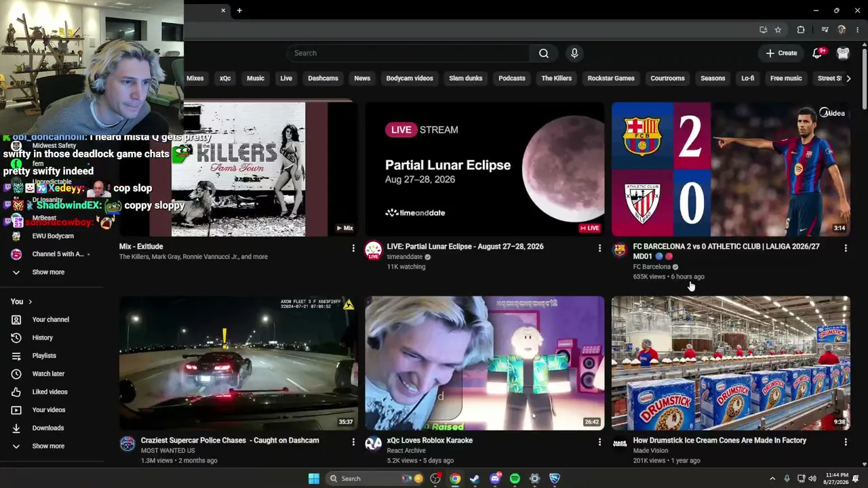Image resolution: width=868 pixels, height=488 pixels.
Task: Click in the YouTube search field
Action: coord(410,53)
